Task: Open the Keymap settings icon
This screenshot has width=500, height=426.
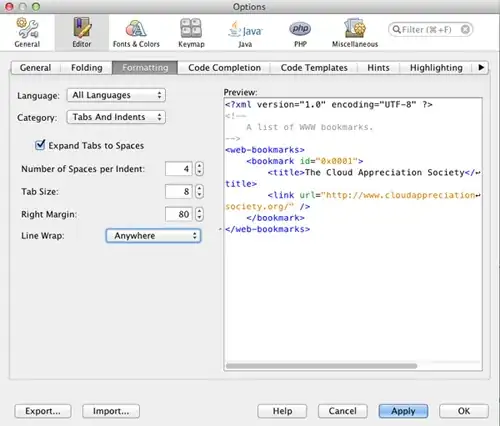Action: pyautogui.click(x=191, y=28)
